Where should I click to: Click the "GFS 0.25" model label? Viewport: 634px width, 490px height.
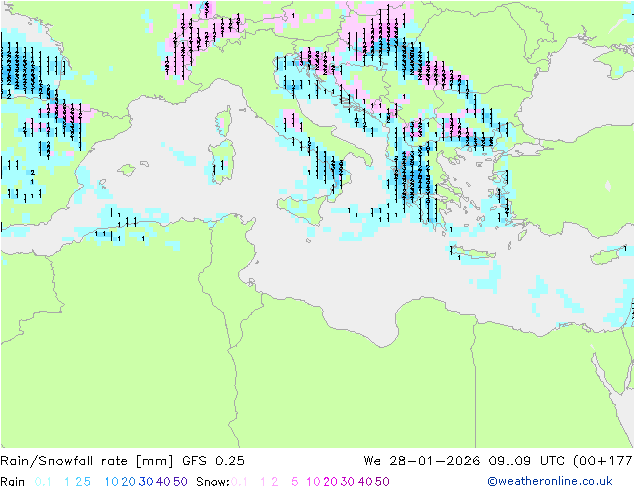tap(213, 461)
